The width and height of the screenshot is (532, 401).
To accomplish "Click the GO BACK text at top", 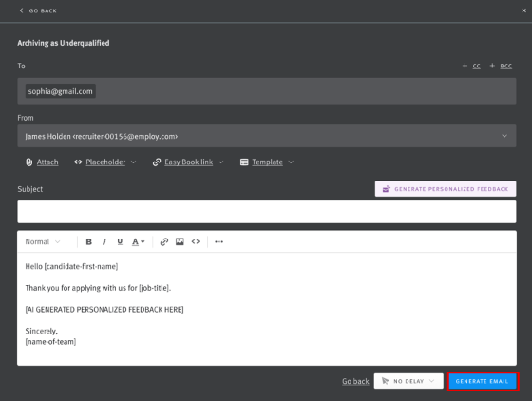I will (x=43, y=10).
